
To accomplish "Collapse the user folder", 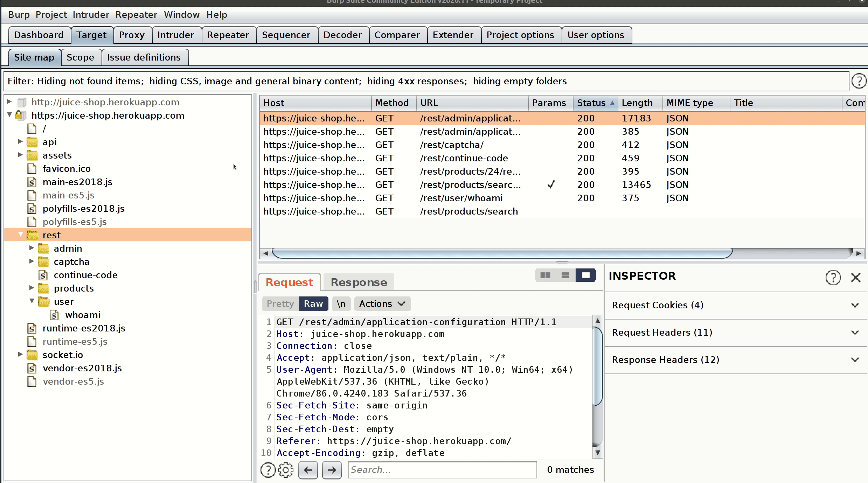I will (x=32, y=301).
